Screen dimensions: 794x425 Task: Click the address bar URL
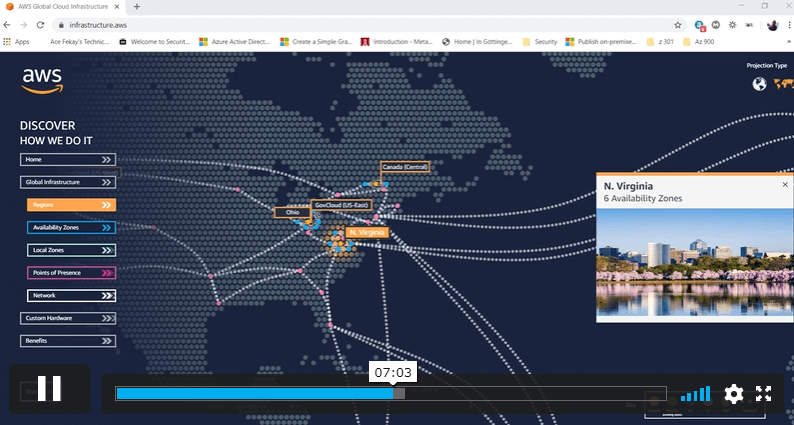98,25
